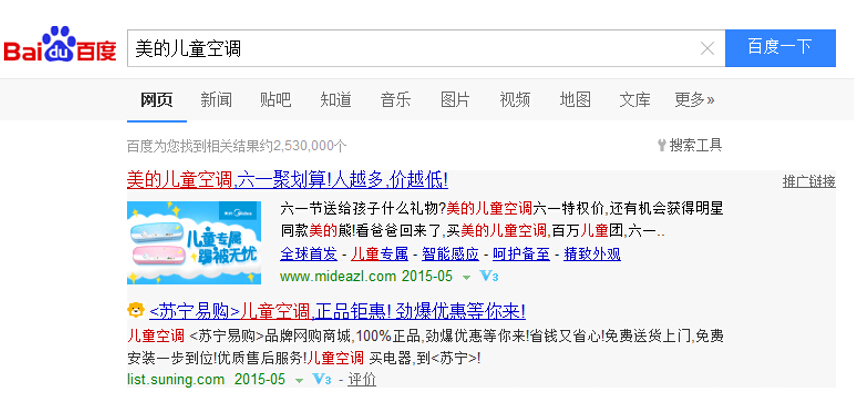863x416 pixels.
Task: Open 搜索工具 search tools
Action: [695, 145]
